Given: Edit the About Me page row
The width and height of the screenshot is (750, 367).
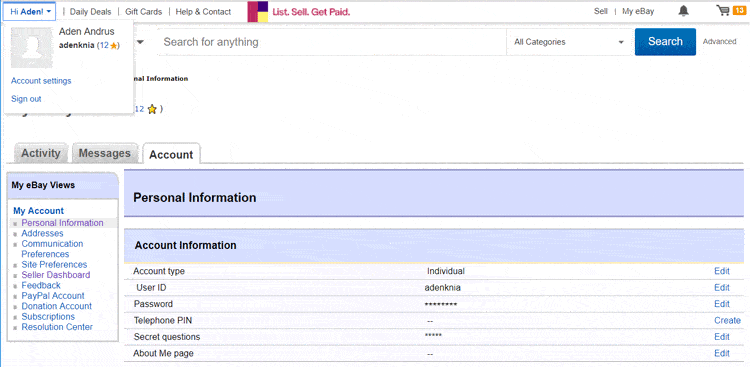Looking at the screenshot, I should point(722,354).
